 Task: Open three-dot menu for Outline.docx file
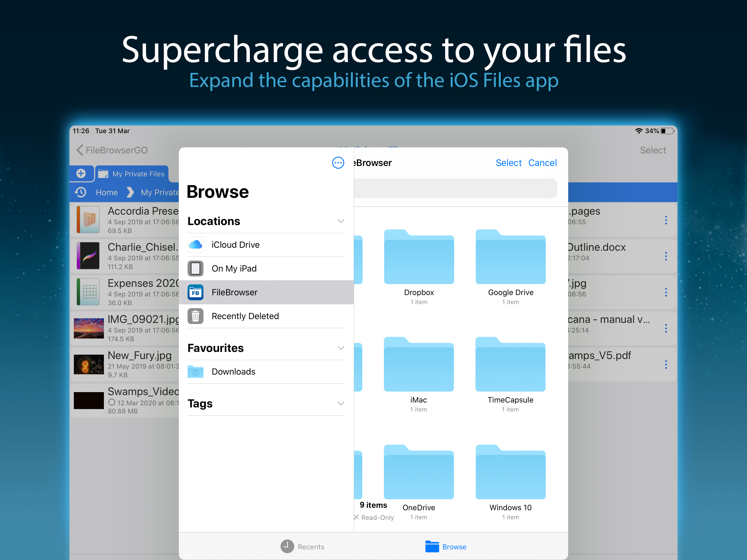pos(666,256)
